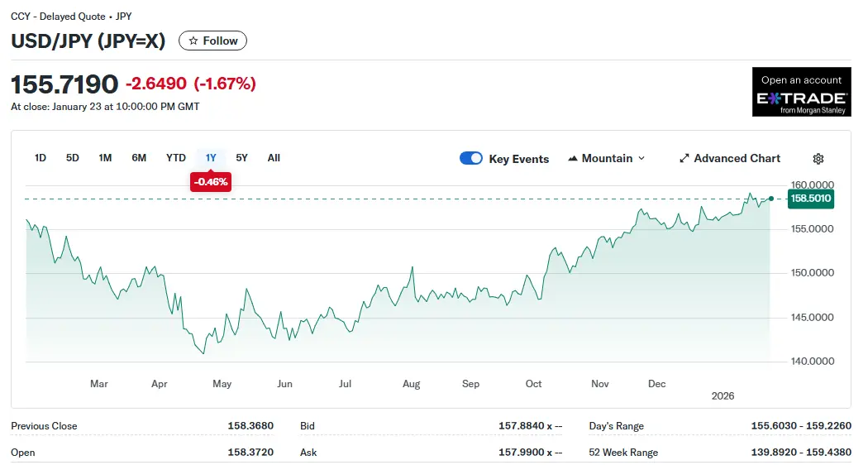The image size is (868, 465).
Task: Click the E*TRADE logo advertisement
Action: 801,102
